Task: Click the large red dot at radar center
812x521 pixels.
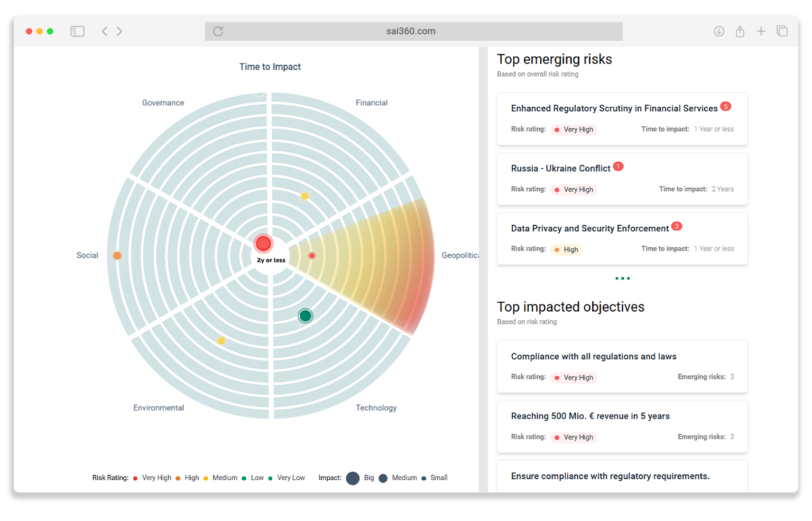Action: click(x=263, y=244)
